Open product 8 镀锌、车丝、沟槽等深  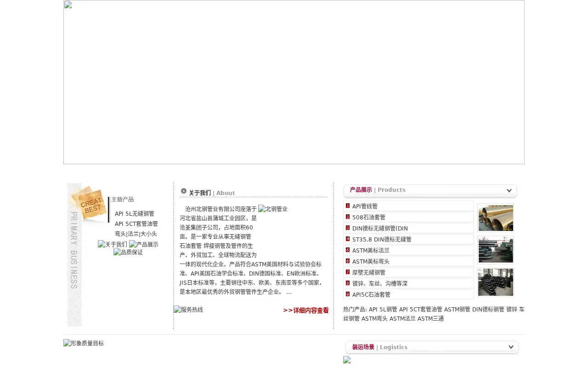point(380,283)
